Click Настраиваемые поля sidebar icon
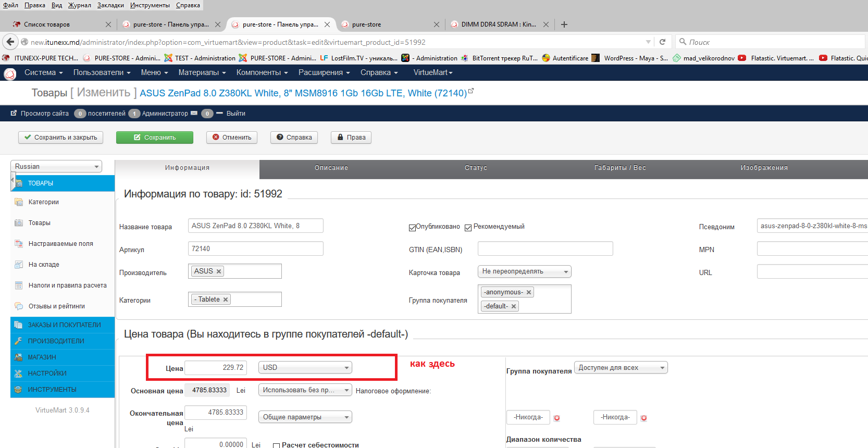 [19, 244]
